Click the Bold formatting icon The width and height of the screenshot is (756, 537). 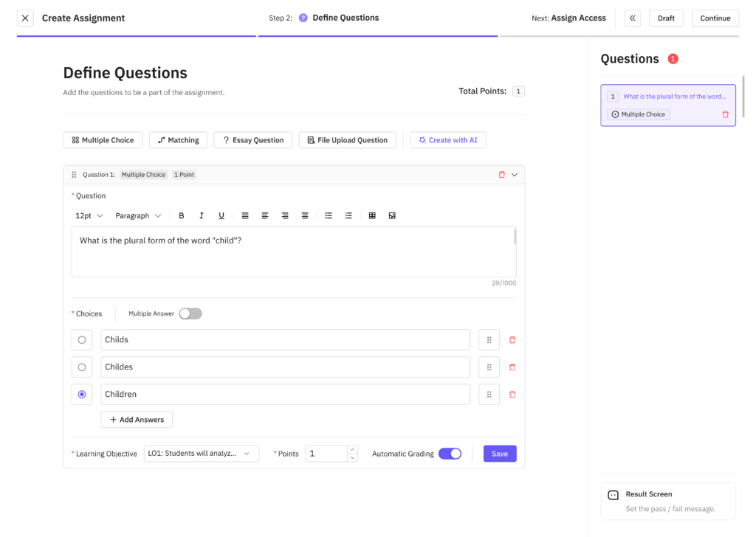(182, 215)
